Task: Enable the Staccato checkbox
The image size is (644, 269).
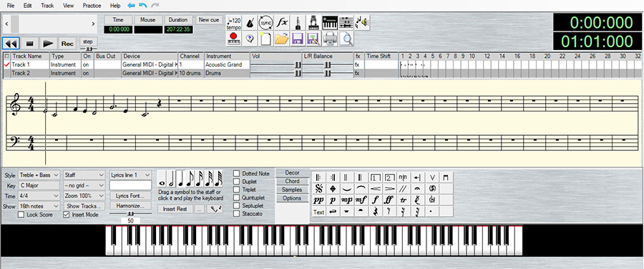Action: pyautogui.click(x=237, y=214)
